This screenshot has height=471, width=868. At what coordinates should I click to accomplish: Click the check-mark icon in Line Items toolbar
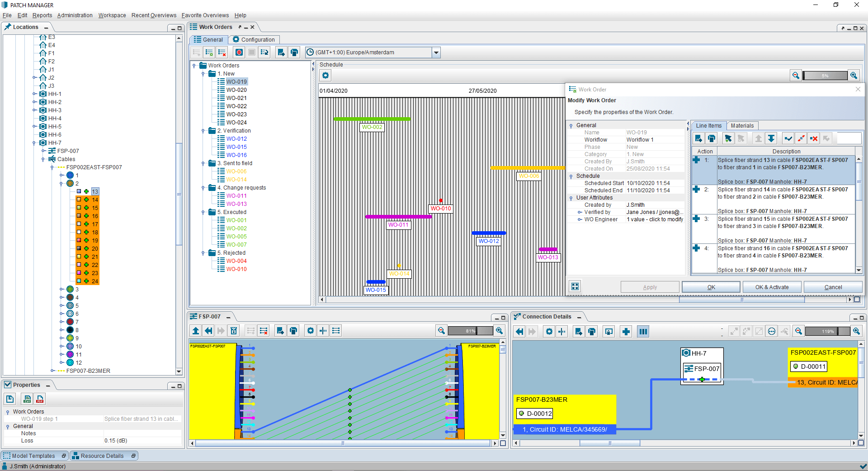click(788, 138)
